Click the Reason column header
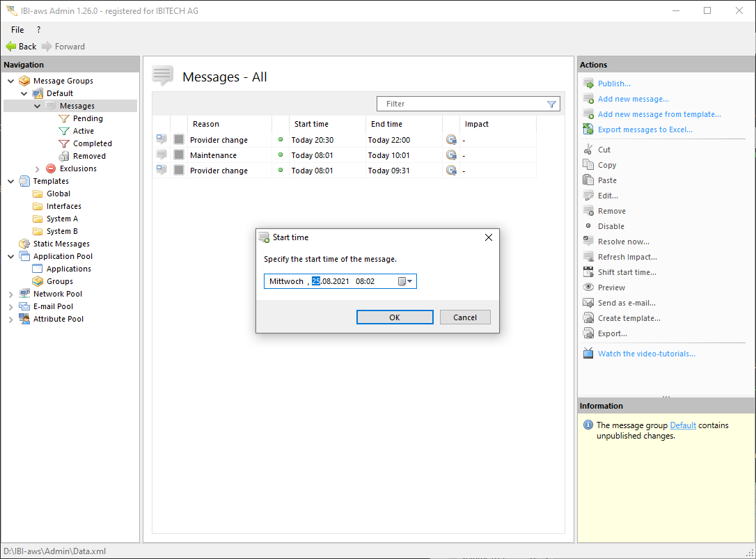This screenshot has width=756, height=559. 206,124
